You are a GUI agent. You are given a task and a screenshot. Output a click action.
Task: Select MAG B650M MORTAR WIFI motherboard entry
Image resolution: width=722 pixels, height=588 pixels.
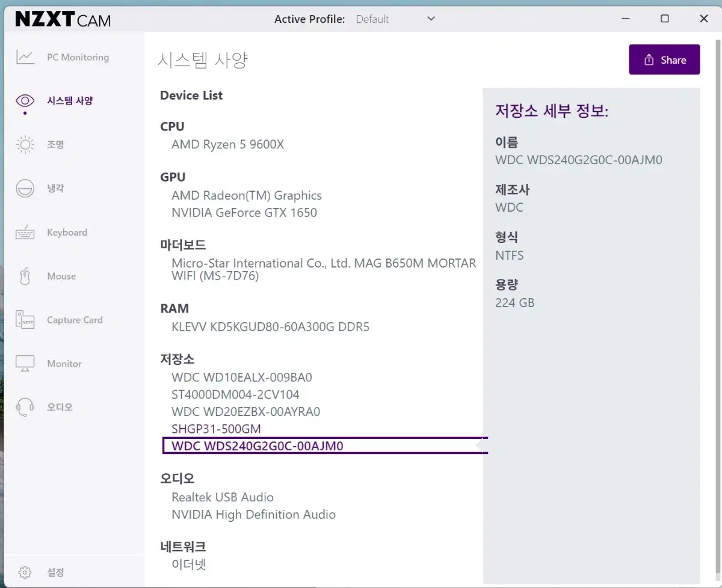[x=324, y=269]
